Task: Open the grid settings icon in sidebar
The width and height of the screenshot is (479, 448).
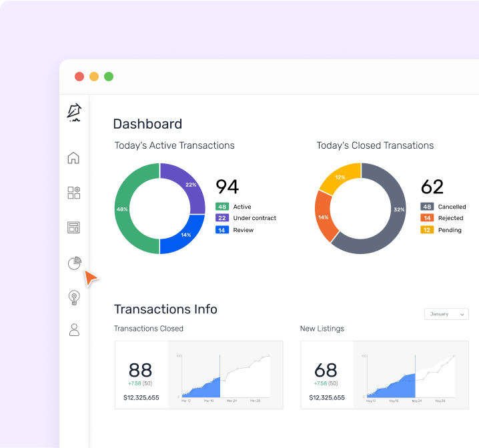Action: point(74,193)
